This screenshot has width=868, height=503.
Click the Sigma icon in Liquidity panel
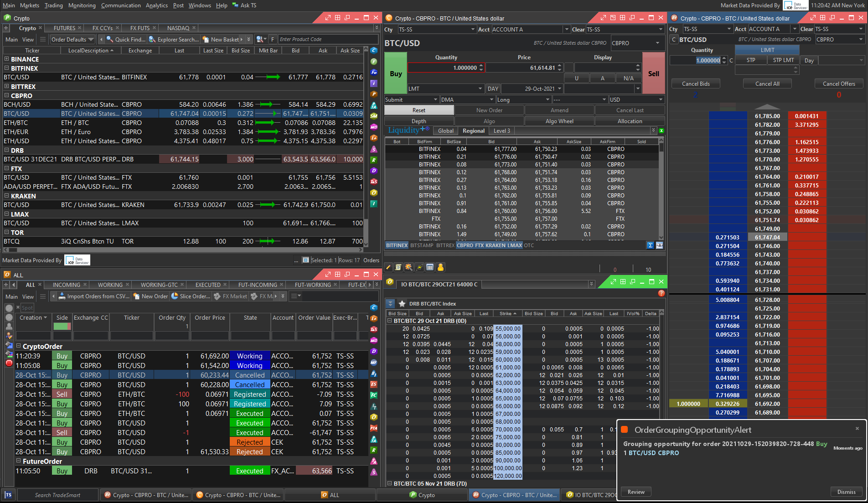(651, 245)
